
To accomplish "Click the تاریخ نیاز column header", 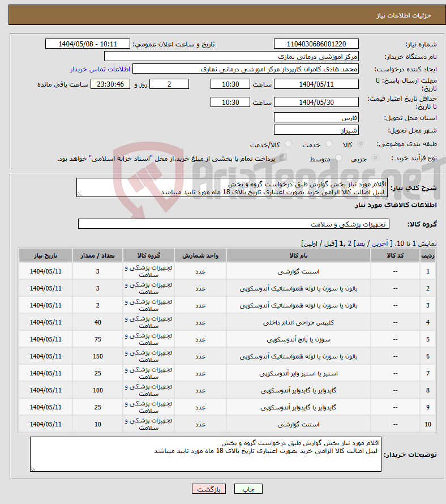I will tap(46, 255).
